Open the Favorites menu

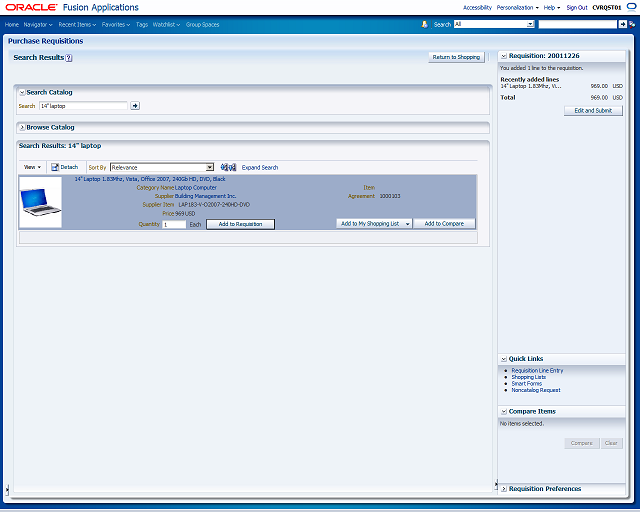[x=116, y=24]
